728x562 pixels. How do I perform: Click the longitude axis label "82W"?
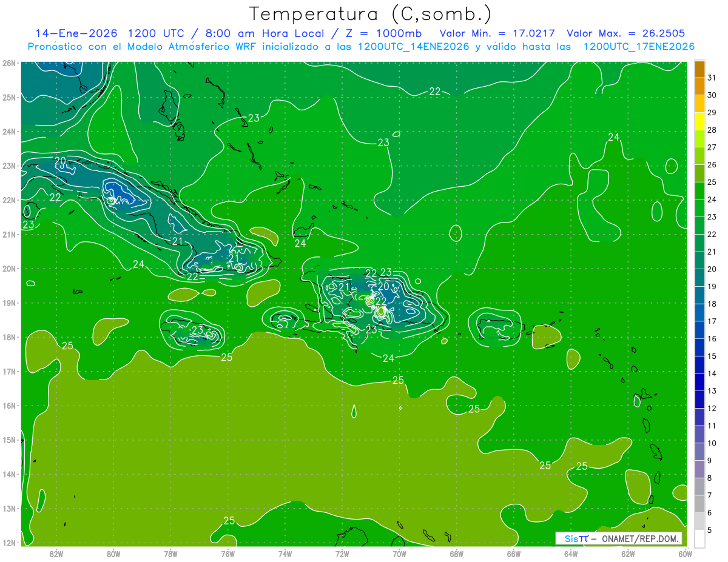pos(56,553)
